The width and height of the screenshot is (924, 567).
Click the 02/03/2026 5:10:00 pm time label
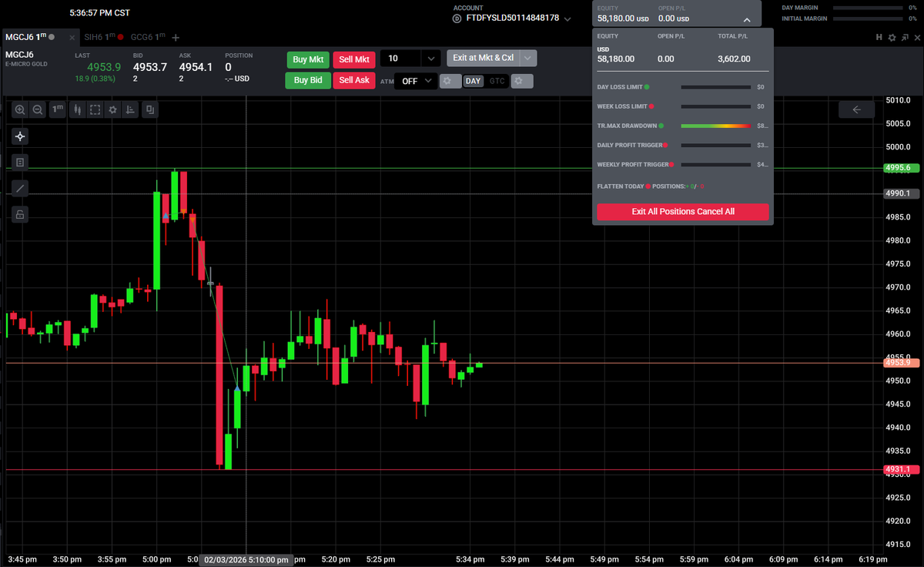pos(246,560)
